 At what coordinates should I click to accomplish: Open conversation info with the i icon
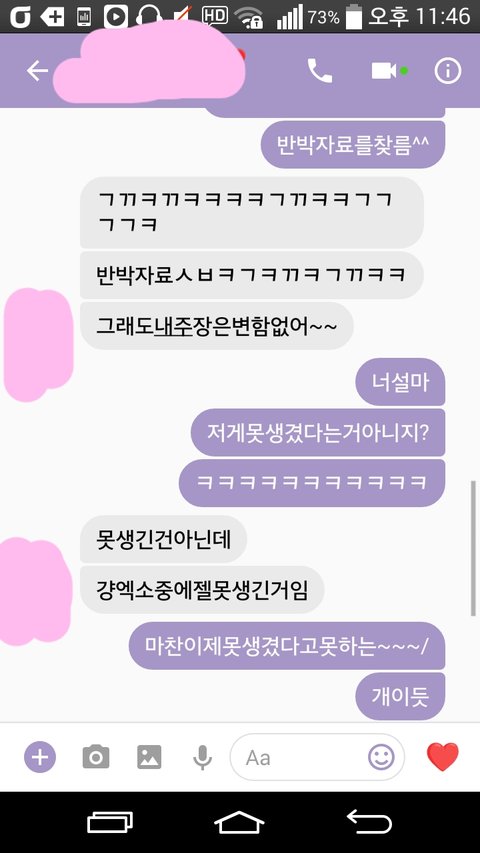click(447, 71)
